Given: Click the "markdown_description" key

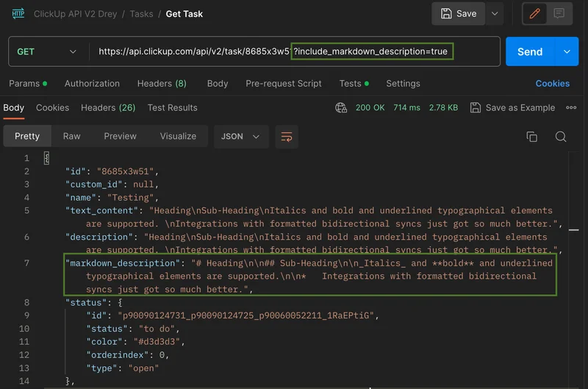Looking at the screenshot, I should click(123, 263).
